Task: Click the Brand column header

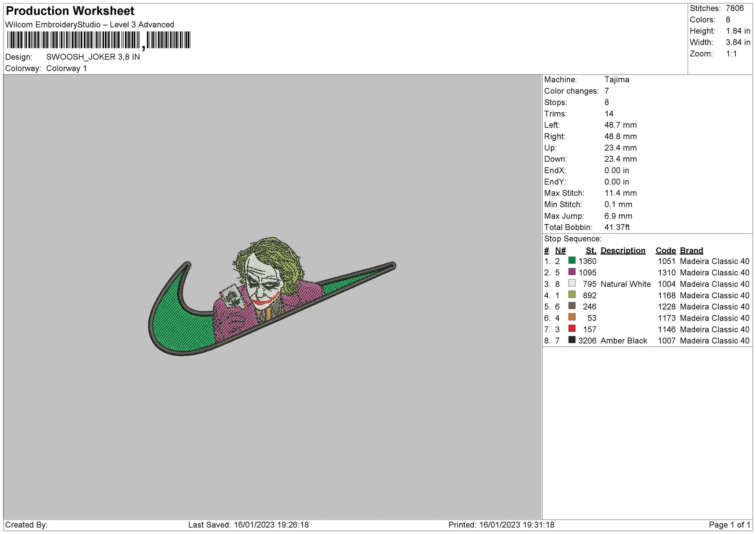Action: click(x=691, y=250)
